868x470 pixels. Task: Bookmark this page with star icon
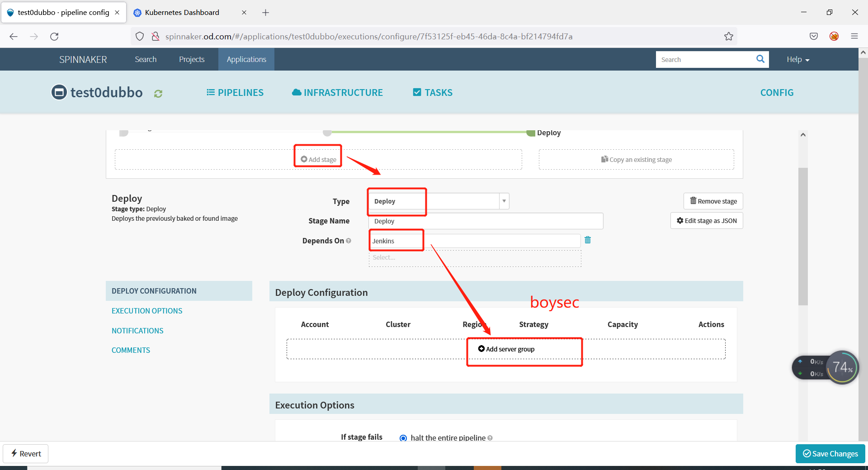(728, 37)
